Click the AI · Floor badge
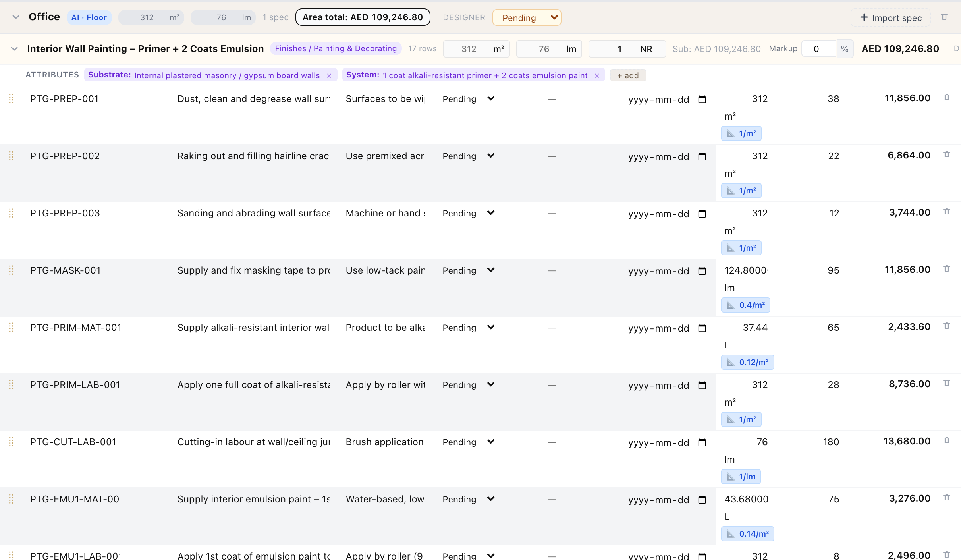 (x=89, y=17)
